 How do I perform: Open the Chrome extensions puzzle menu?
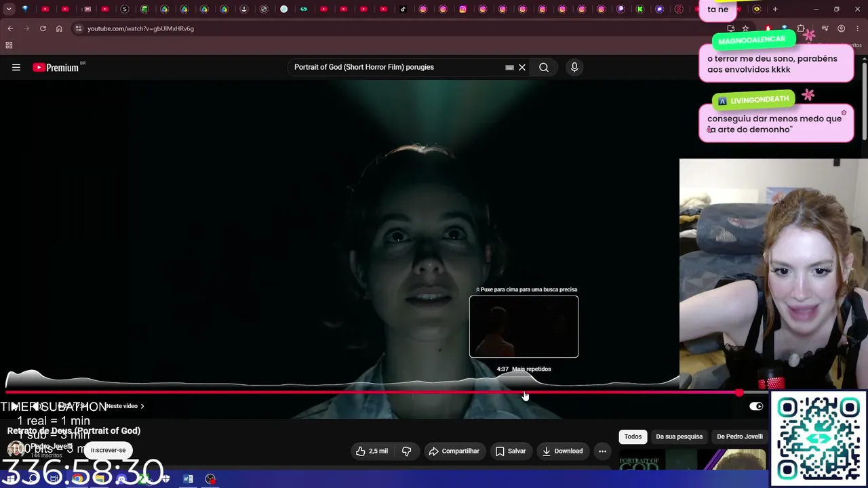[801, 28]
